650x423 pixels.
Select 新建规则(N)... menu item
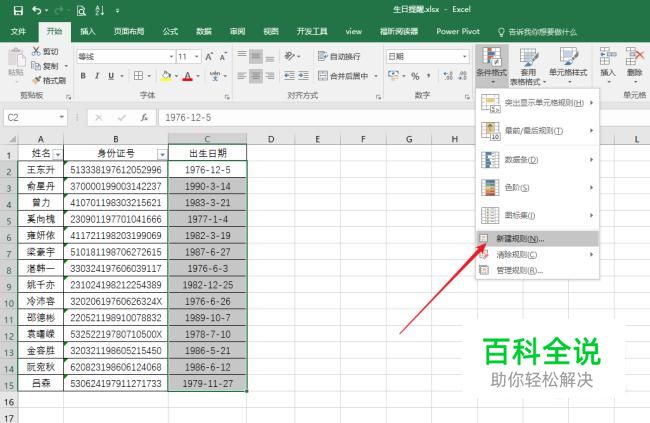[x=520, y=239]
